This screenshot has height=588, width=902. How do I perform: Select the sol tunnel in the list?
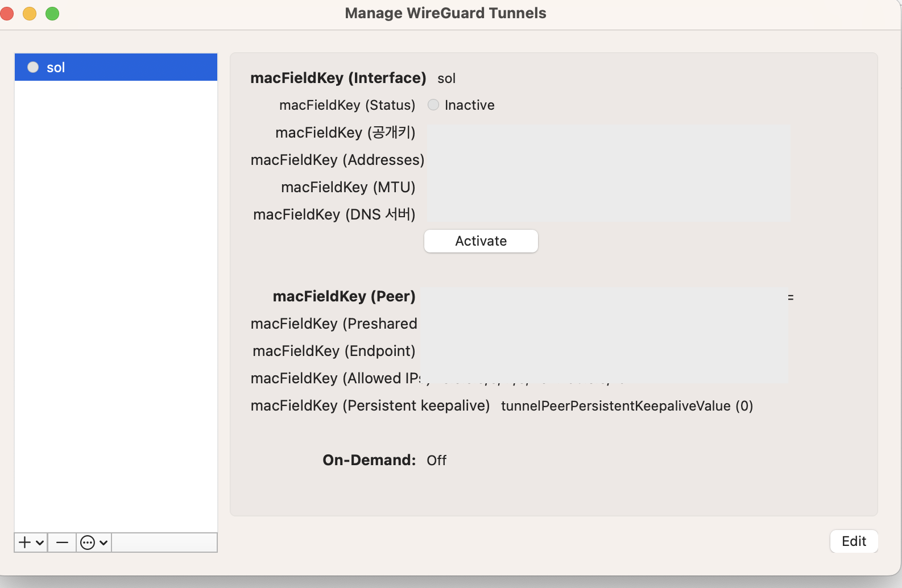click(116, 67)
